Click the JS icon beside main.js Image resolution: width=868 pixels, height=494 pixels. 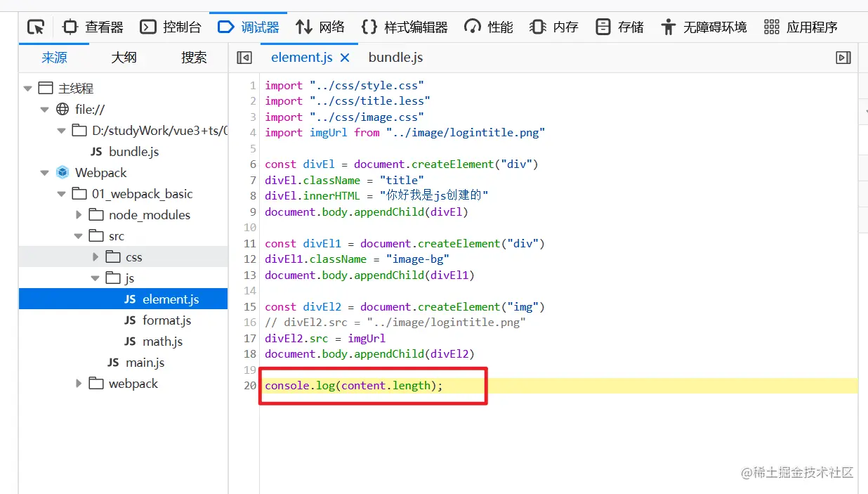tap(113, 363)
